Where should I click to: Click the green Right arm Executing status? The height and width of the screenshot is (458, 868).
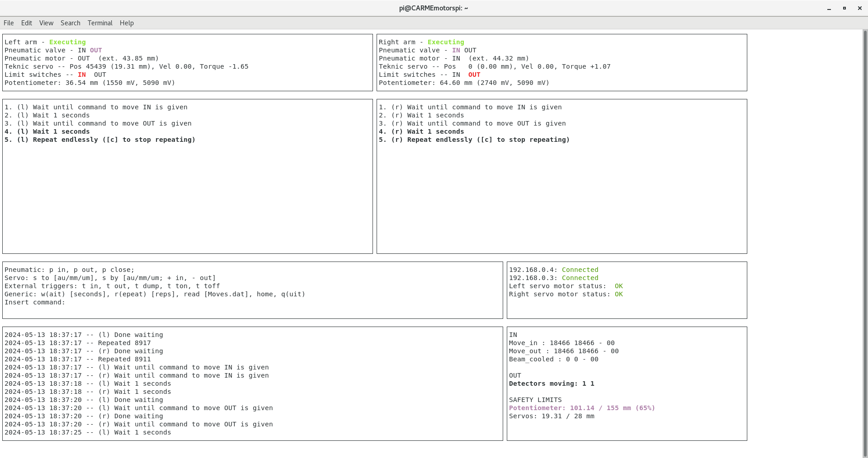446,42
